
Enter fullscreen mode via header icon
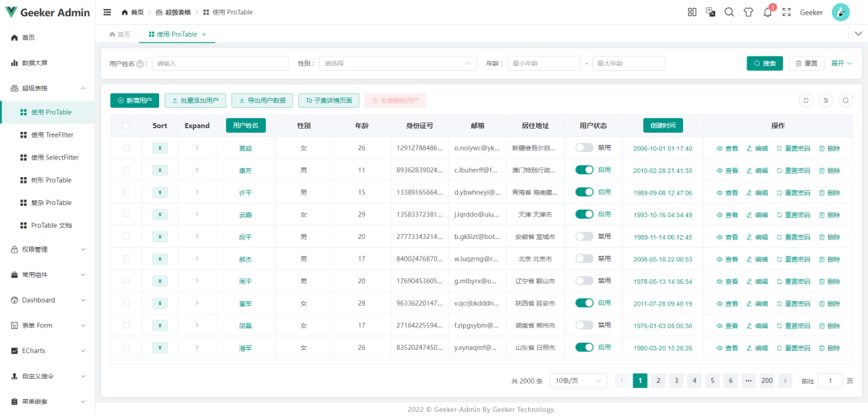pos(786,12)
